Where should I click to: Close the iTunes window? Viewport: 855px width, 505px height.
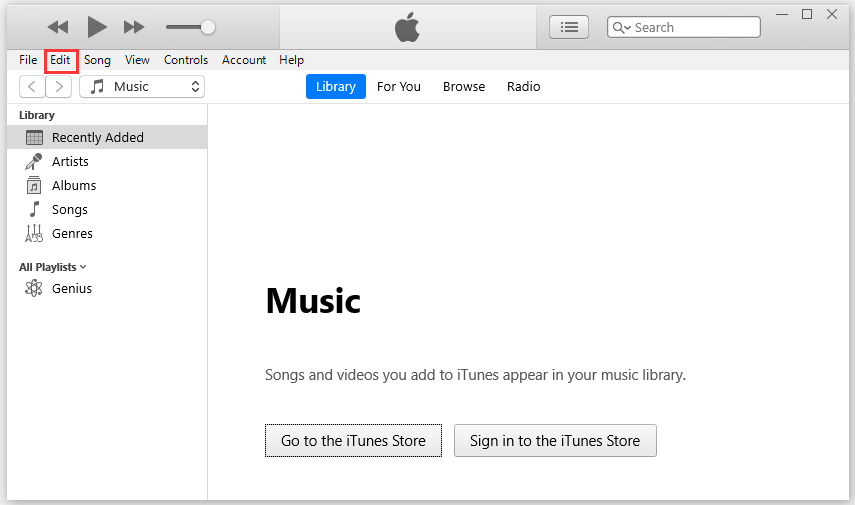[832, 14]
